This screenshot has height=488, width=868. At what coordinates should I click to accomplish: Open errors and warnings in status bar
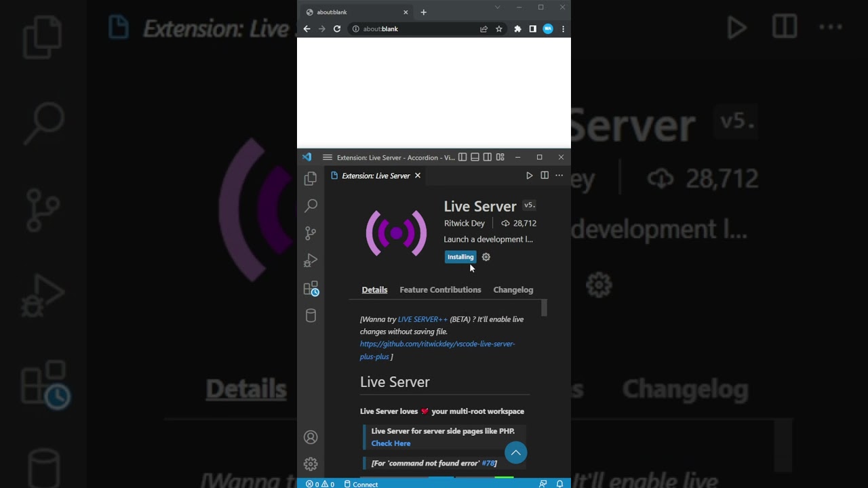[319, 484]
